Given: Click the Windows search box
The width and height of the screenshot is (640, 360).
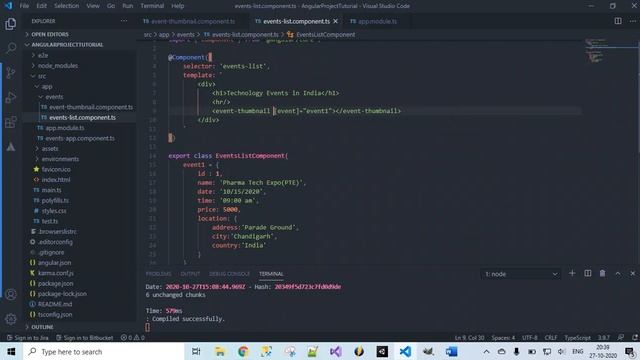Looking at the screenshot, I should [x=105, y=351].
